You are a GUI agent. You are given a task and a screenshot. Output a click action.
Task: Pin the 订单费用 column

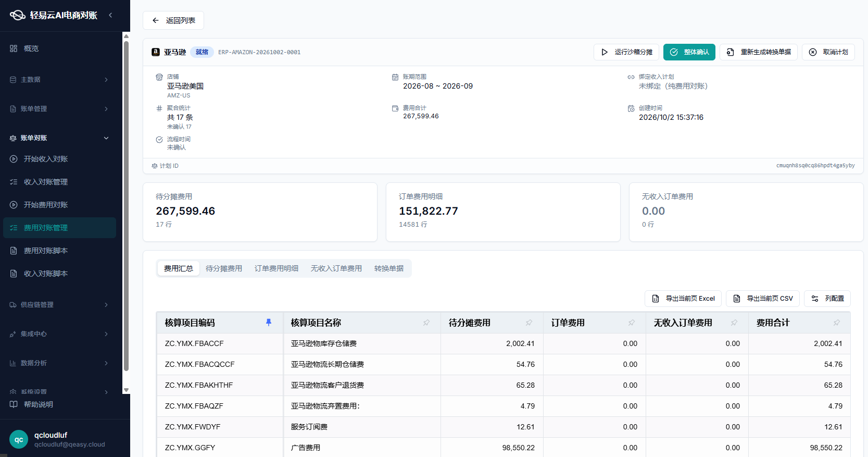632,323
